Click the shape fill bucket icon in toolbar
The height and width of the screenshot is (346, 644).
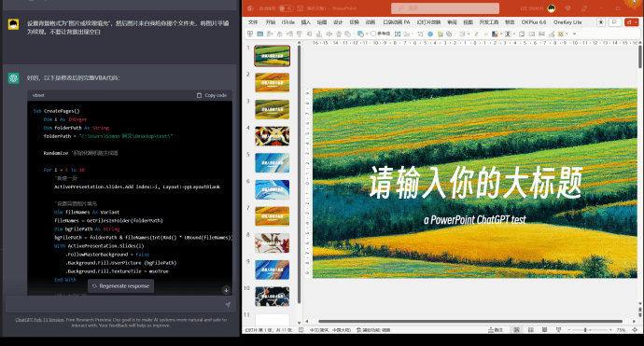(x=360, y=35)
